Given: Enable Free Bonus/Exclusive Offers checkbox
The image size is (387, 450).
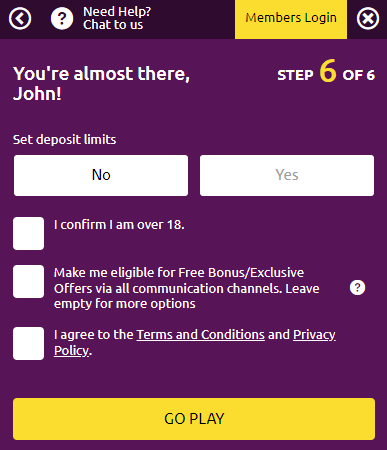Looking at the screenshot, I should click(28, 281).
